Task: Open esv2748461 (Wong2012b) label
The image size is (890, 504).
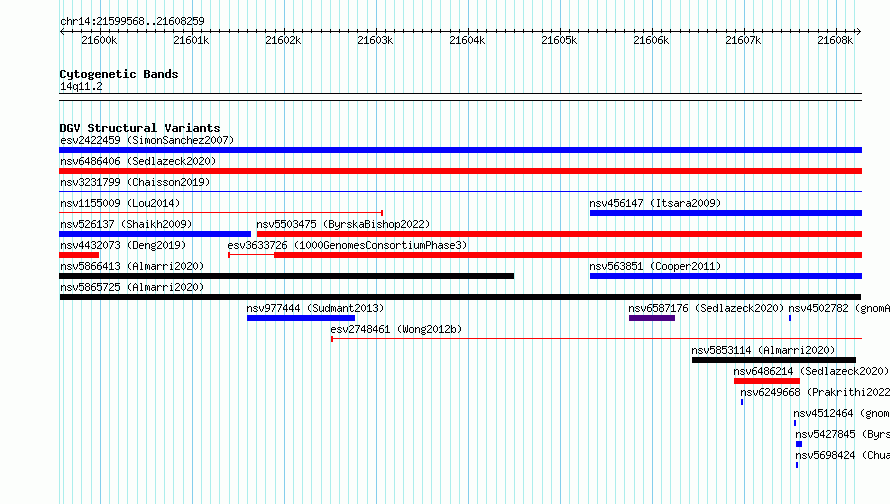Action: tap(396, 329)
